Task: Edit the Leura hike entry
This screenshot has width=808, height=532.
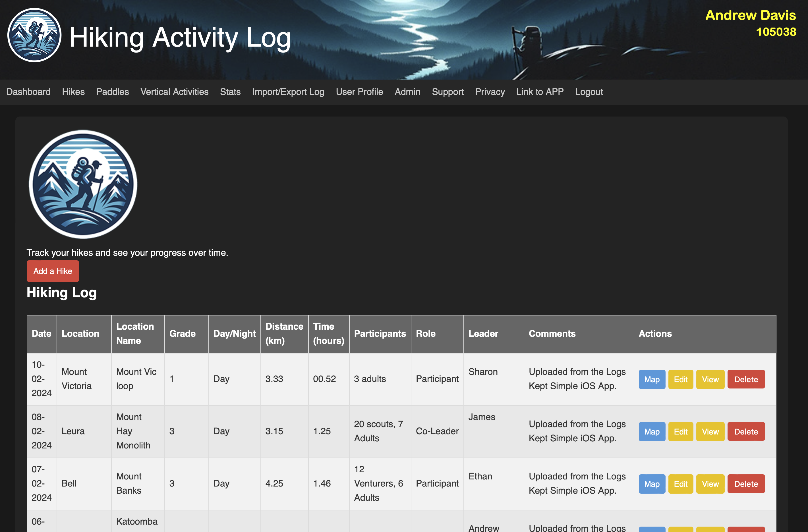Action: pyautogui.click(x=680, y=432)
